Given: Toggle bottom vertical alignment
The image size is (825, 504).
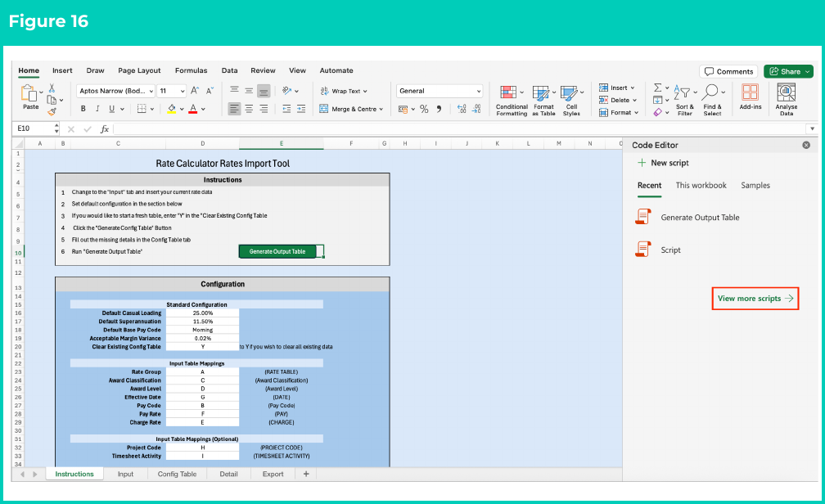Looking at the screenshot, I should 264,91.
